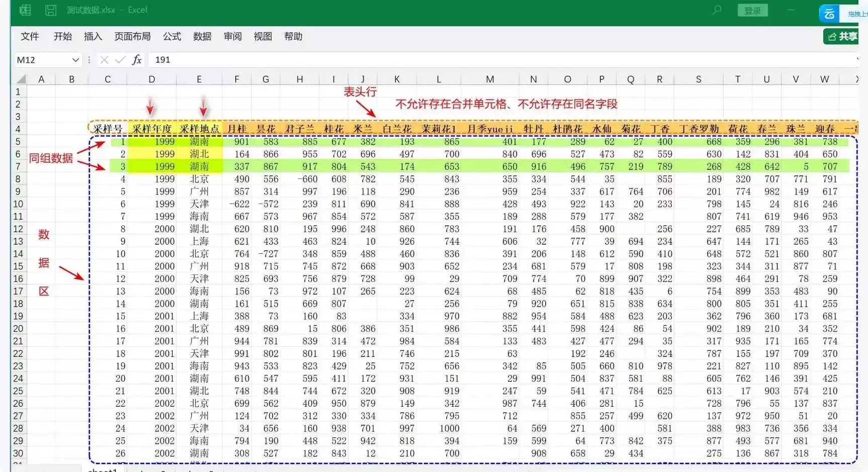Select column D by clicking its header
Viewport: 868px width, 472px height.
[x=151, y=78]
